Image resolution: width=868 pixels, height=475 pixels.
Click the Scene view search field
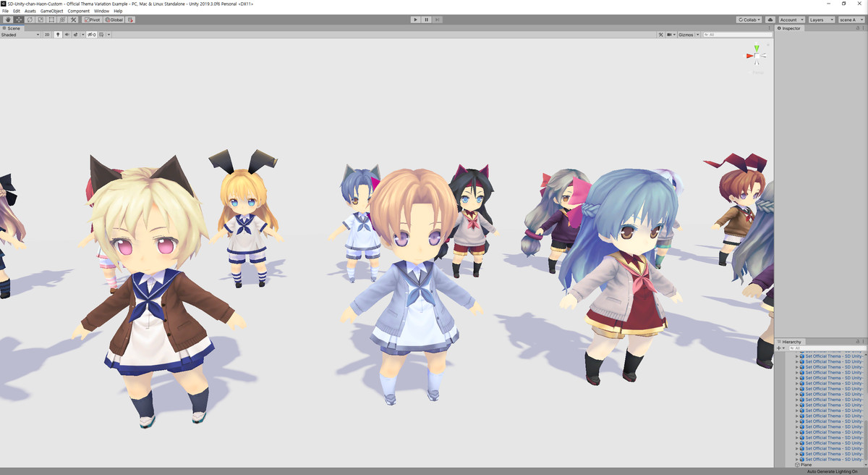(x=737, y=35)
